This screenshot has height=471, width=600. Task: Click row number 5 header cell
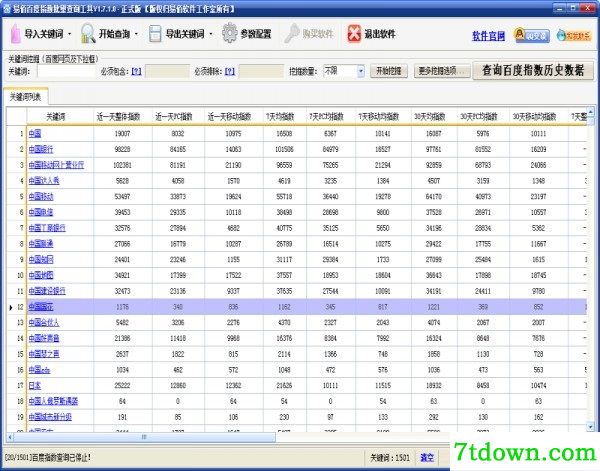click(16, 197)
